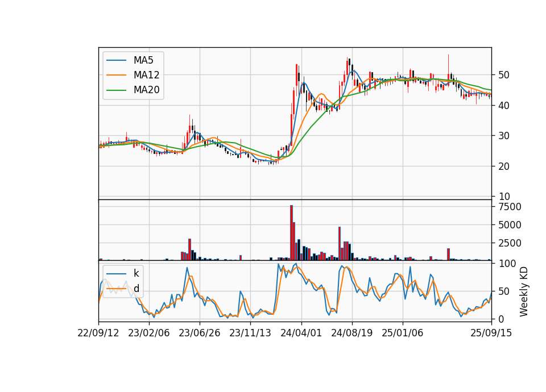Click the MA5 legend label
The width and height of the screenshot is (546, 392).
tap(143, 60)
